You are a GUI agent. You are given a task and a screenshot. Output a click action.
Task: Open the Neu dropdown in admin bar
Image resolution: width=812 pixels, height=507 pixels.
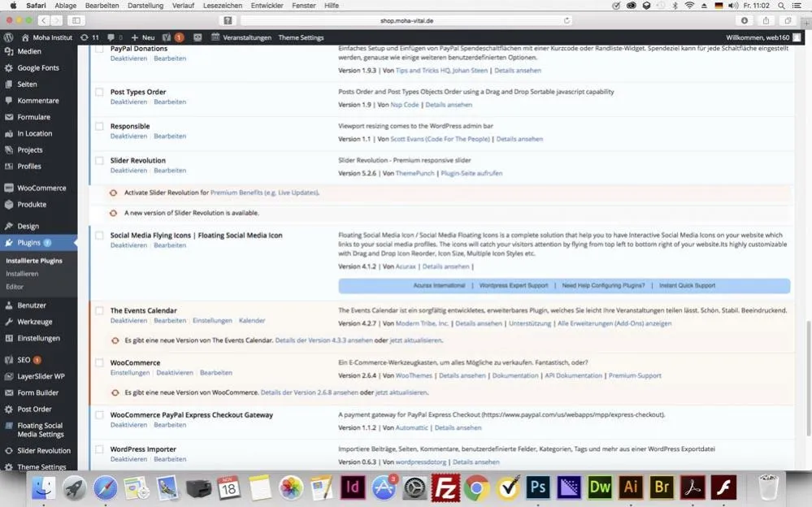point(143,37)
